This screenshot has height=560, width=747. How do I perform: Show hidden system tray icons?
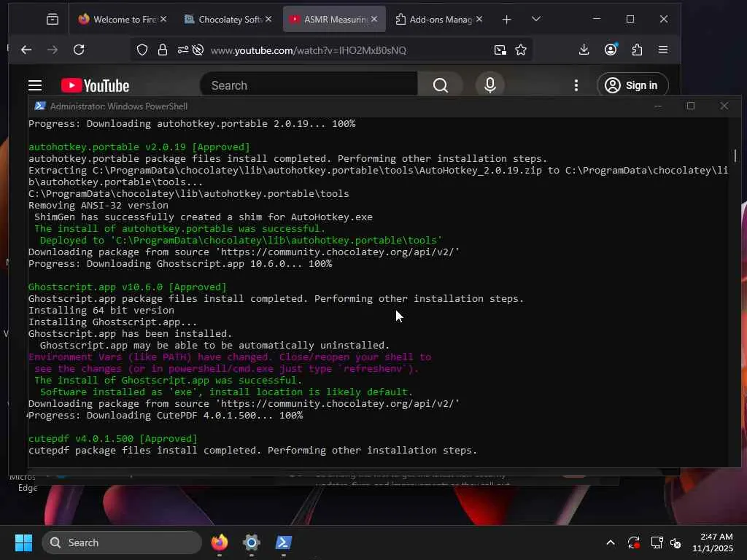[x=611, y=542]
